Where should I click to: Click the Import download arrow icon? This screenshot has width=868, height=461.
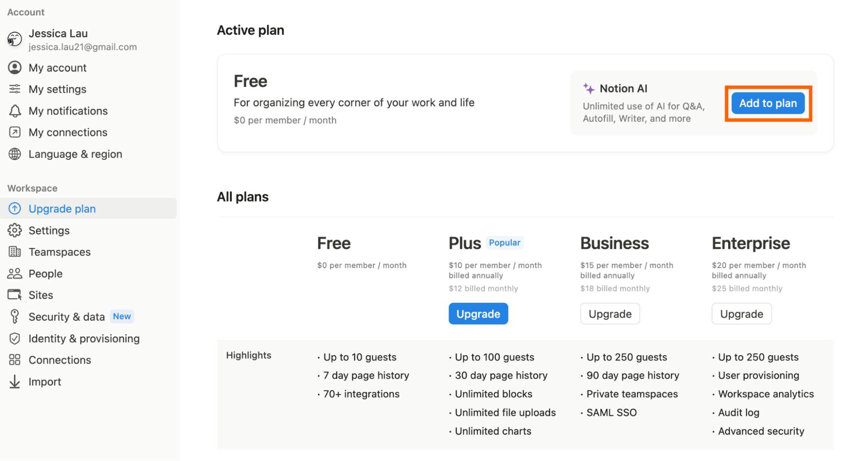(15, 381)
